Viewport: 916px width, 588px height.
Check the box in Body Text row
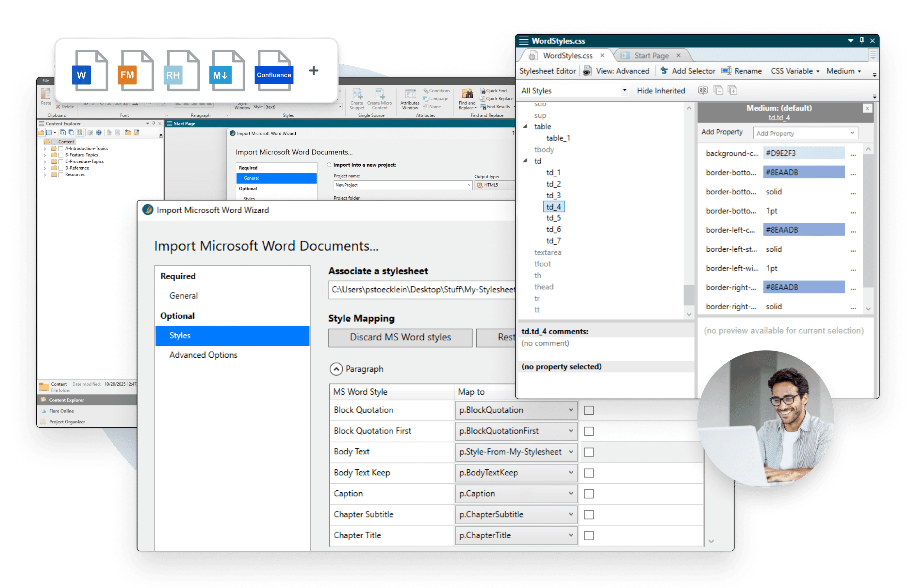click(x=589, y=452)
